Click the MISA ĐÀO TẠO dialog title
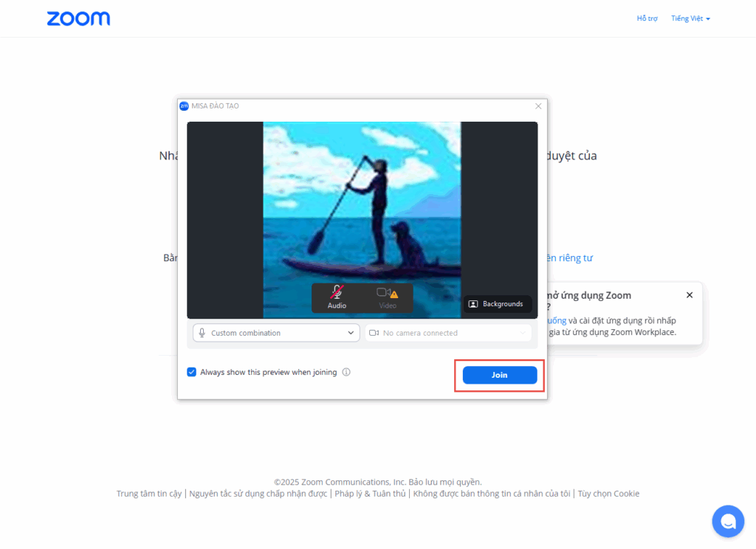Image resolution: width=756 pixels, height=549 pixels. [215, 106]
